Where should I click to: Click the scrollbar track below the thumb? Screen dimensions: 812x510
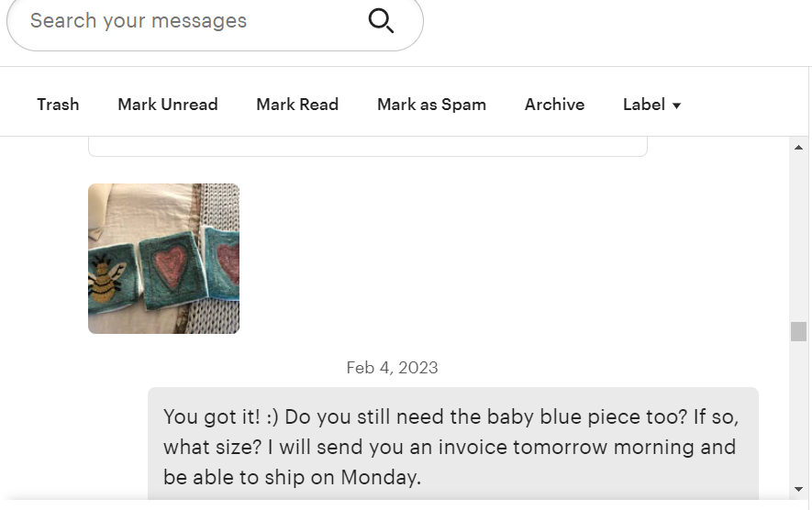[x=798, y=413]
